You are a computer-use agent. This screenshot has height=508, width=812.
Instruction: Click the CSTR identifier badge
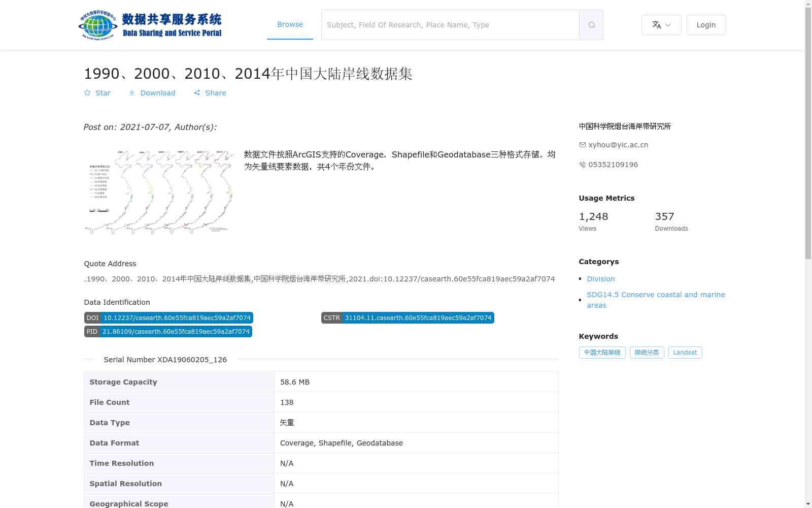click(x=408, y=318)
